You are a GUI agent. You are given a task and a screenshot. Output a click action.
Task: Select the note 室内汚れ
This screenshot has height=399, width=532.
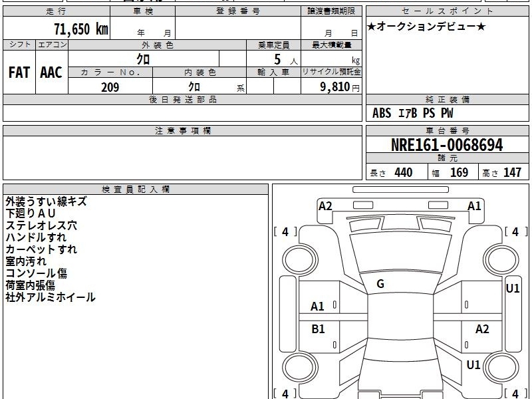[x=26, y=261]
